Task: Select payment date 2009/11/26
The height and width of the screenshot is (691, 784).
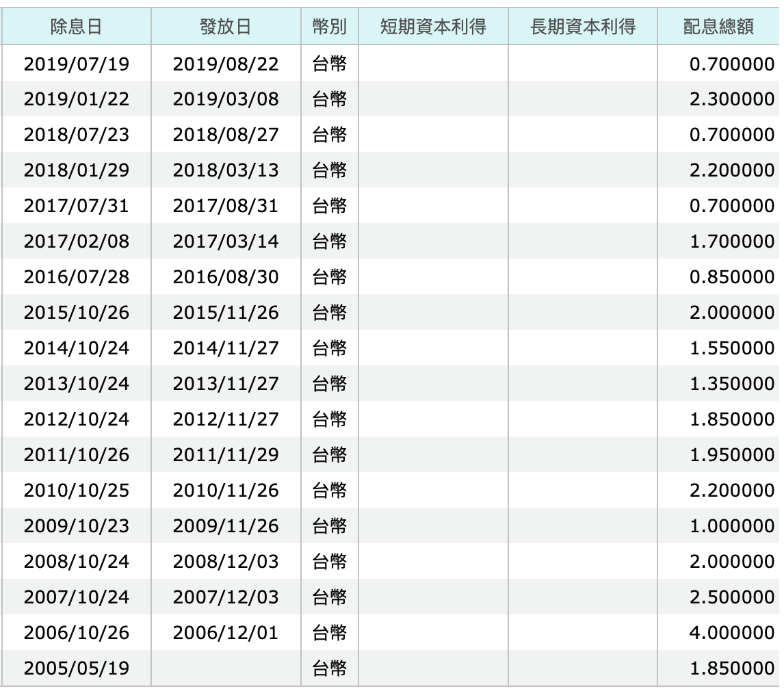Action: 226,525
